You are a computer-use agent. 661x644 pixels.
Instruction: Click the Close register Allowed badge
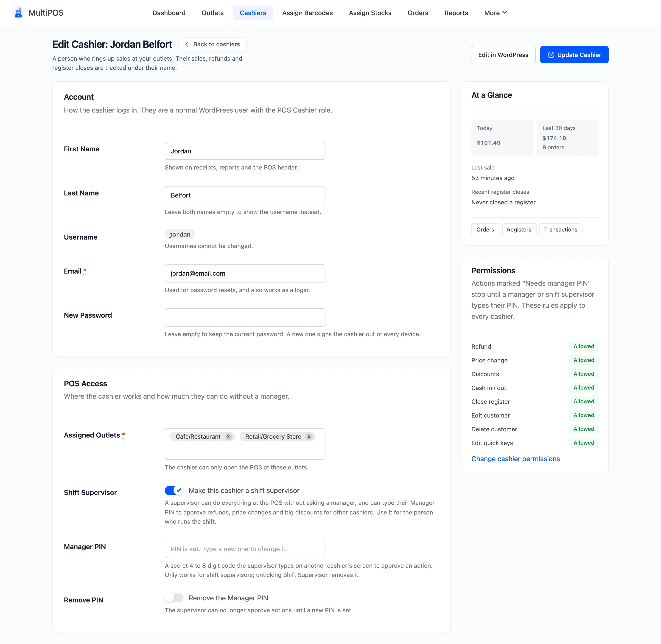(x=584, y=401)
